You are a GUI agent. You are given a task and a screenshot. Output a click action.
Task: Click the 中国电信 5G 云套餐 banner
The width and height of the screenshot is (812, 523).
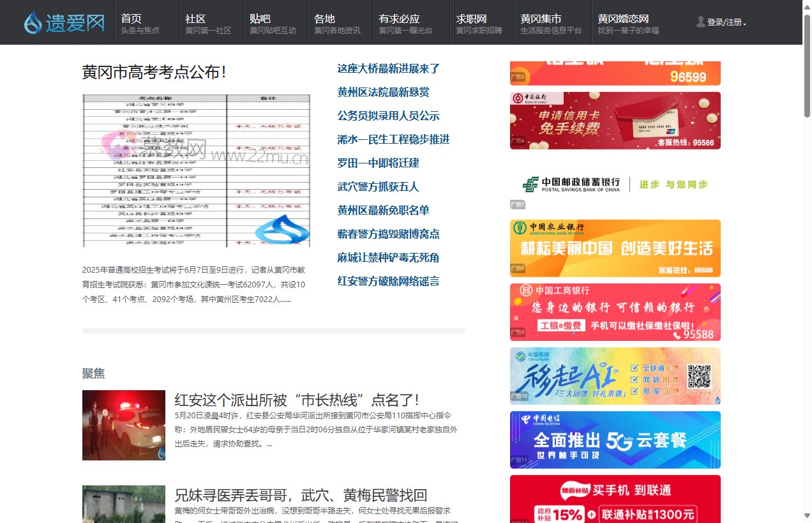615,440
